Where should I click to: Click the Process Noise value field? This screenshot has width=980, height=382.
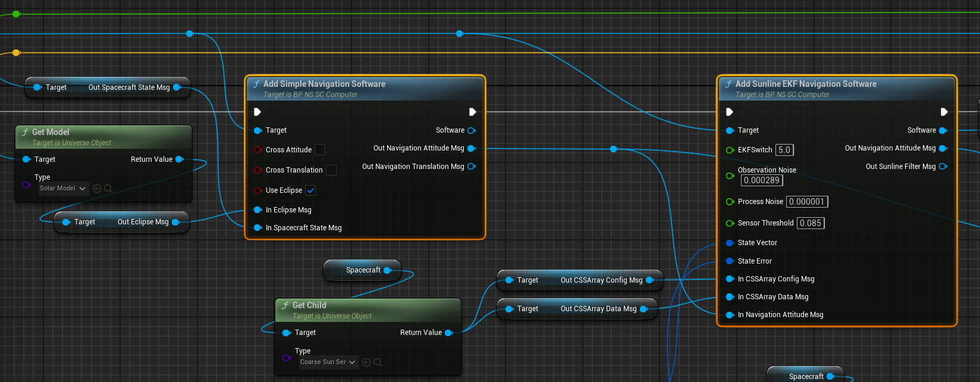806,202
